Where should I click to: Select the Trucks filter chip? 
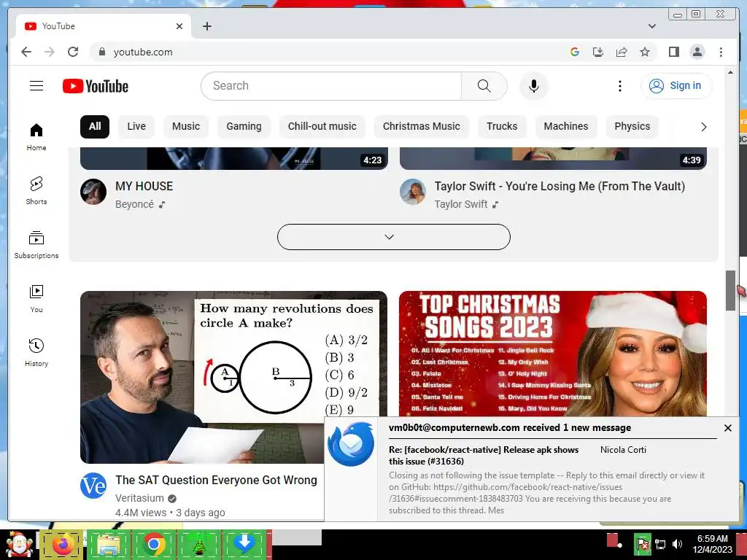502,127
